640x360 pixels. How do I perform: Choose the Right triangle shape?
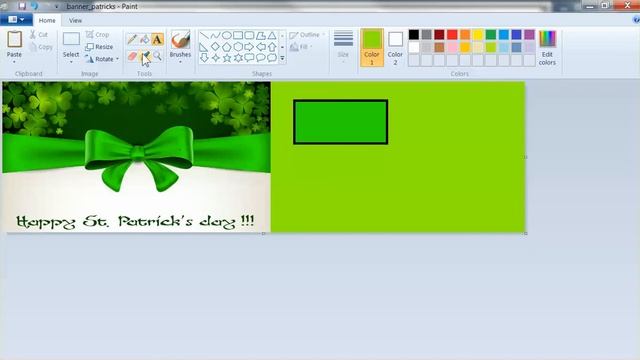204,47
